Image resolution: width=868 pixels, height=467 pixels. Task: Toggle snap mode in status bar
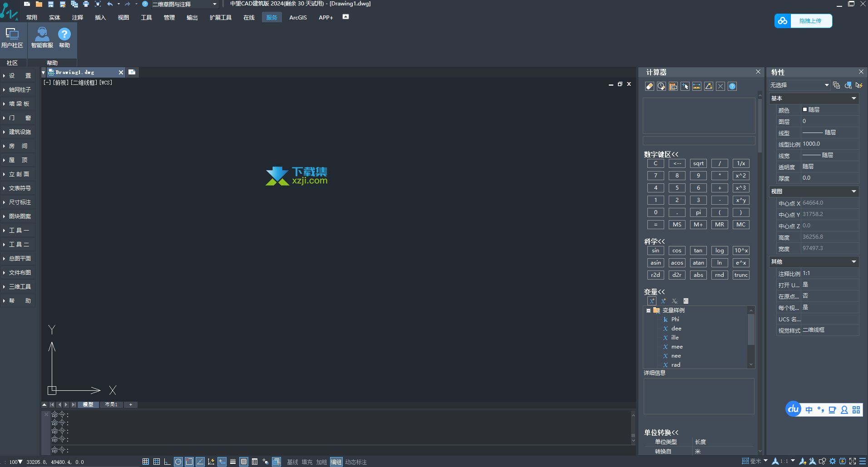(x=146, y=462)
